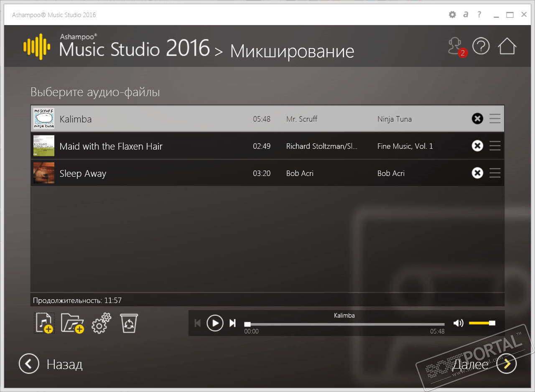Click the Bob Acri artist cell
The width and height of the screenshot is (535, 392).
click(300, 173)
